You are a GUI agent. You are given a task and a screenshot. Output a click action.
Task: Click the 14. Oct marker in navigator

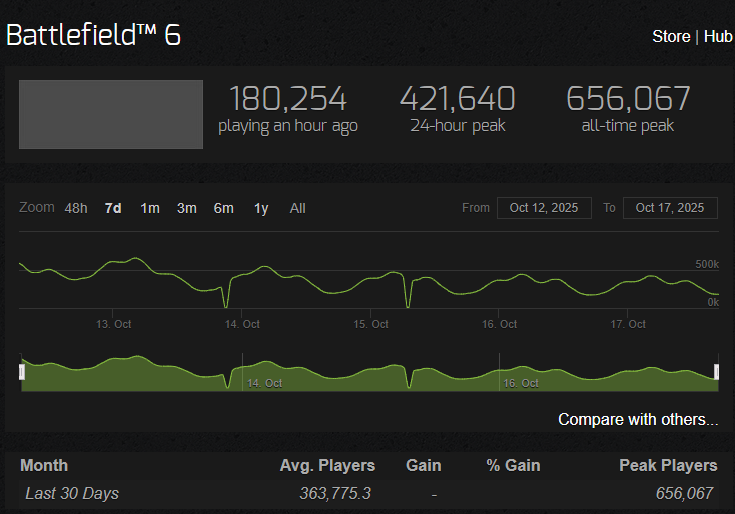(x=264, y=383)
